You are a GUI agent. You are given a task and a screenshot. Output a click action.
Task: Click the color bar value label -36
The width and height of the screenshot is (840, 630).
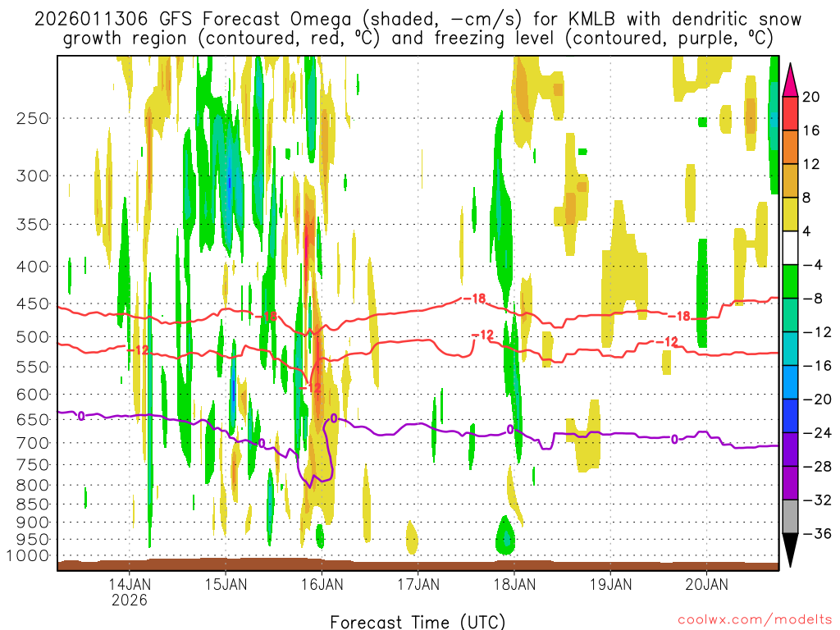pos(816,533)
